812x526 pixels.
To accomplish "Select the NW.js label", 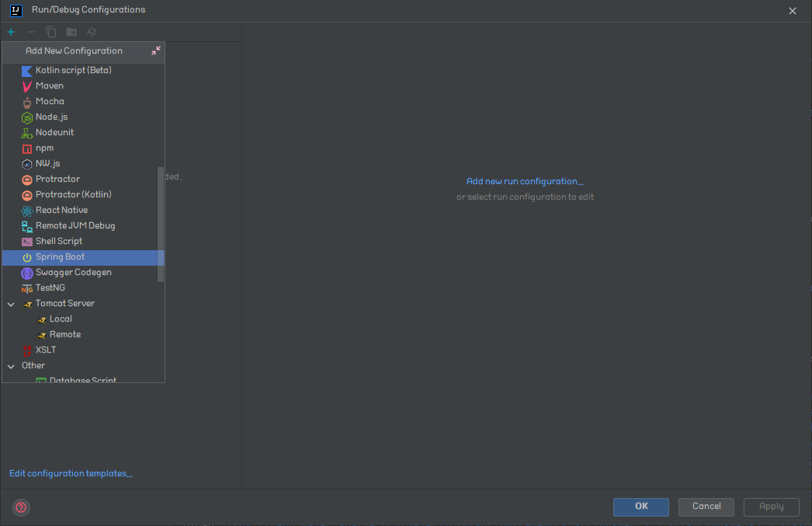I will (47, 164).
